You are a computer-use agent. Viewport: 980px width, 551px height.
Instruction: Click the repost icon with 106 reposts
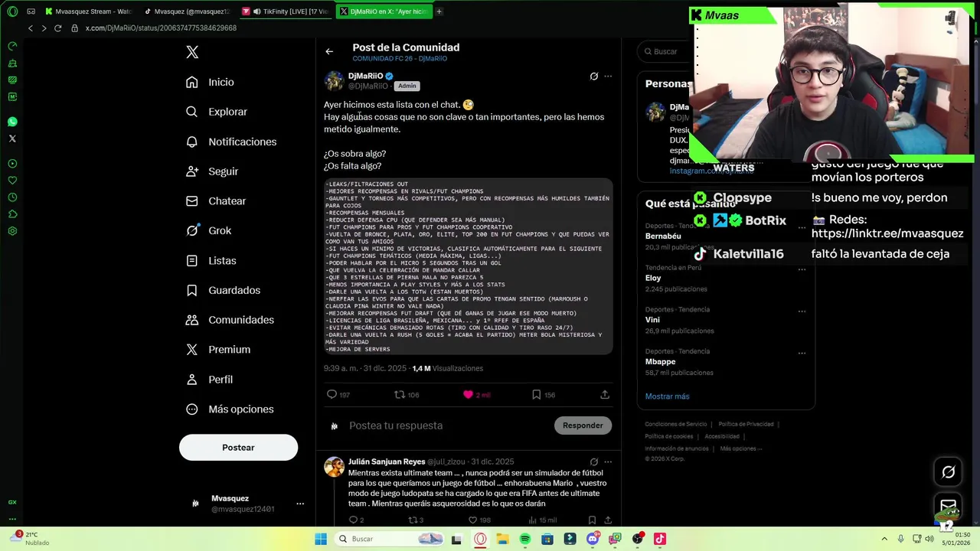[400, 395]
